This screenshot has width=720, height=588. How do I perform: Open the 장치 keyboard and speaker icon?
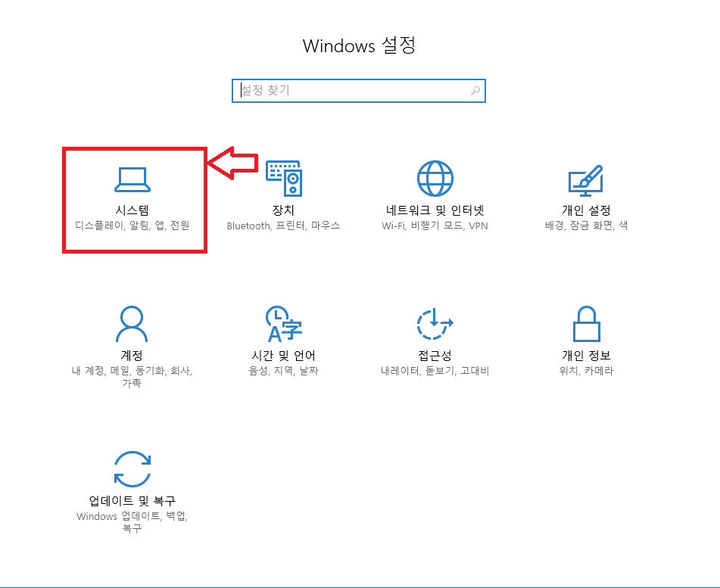click(x=284, y=179)
